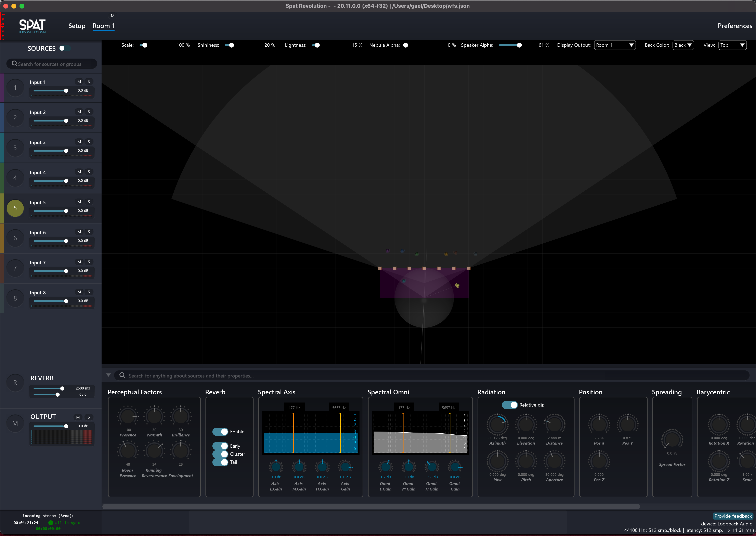This screenshot has height=536, width=756.
Task: Open Preferences
Action: click(x=734, y=26)
